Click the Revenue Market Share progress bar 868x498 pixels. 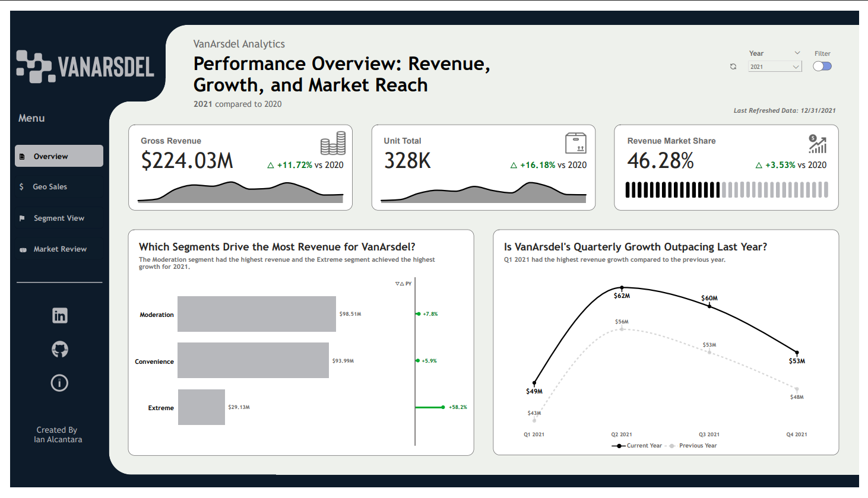[727, 189]
